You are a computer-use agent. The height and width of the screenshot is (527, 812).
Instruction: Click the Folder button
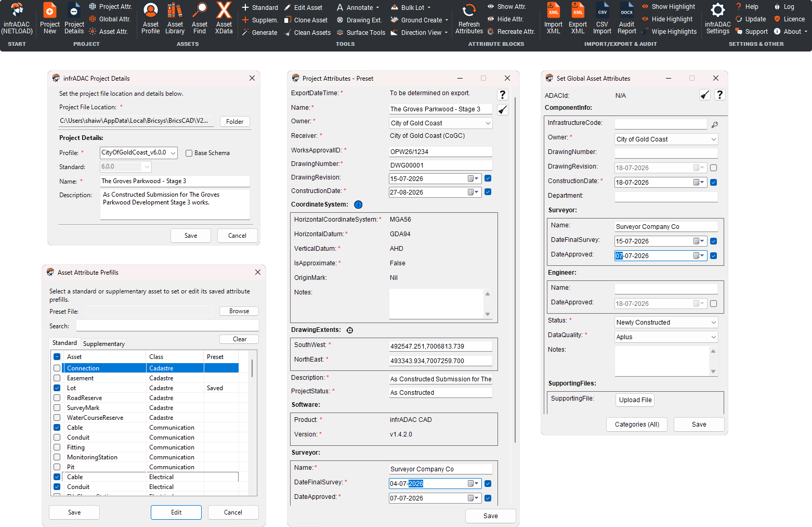point(235,122)
